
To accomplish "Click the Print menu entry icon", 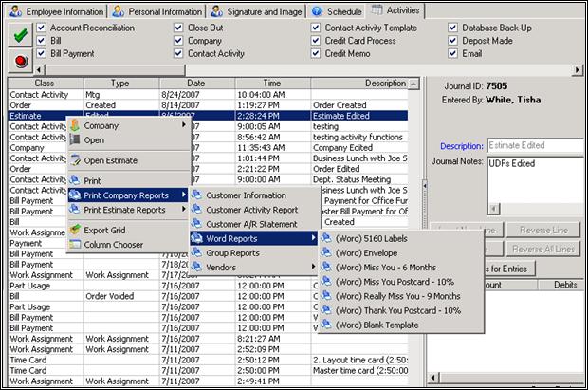I will (x=75, y=180).
